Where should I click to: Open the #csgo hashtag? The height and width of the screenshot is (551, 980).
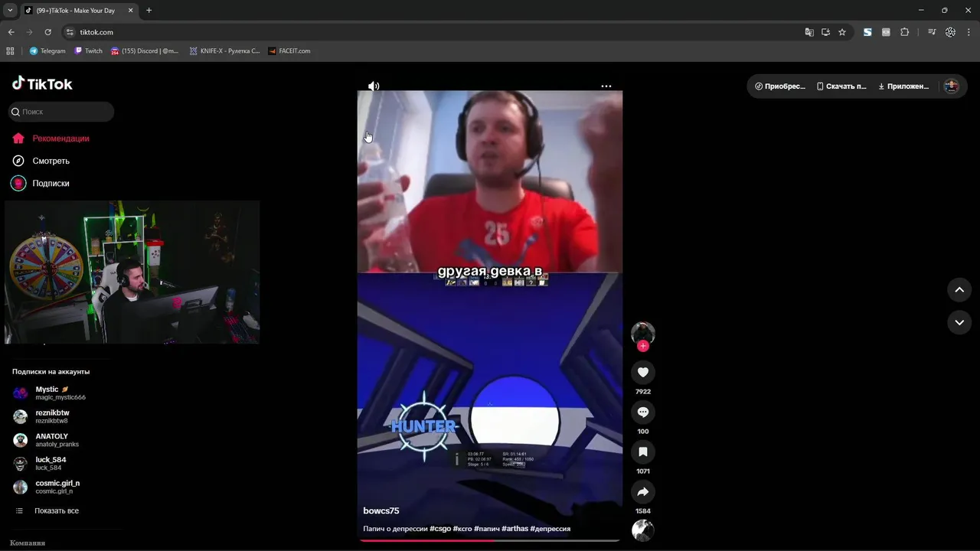(440, 529)
